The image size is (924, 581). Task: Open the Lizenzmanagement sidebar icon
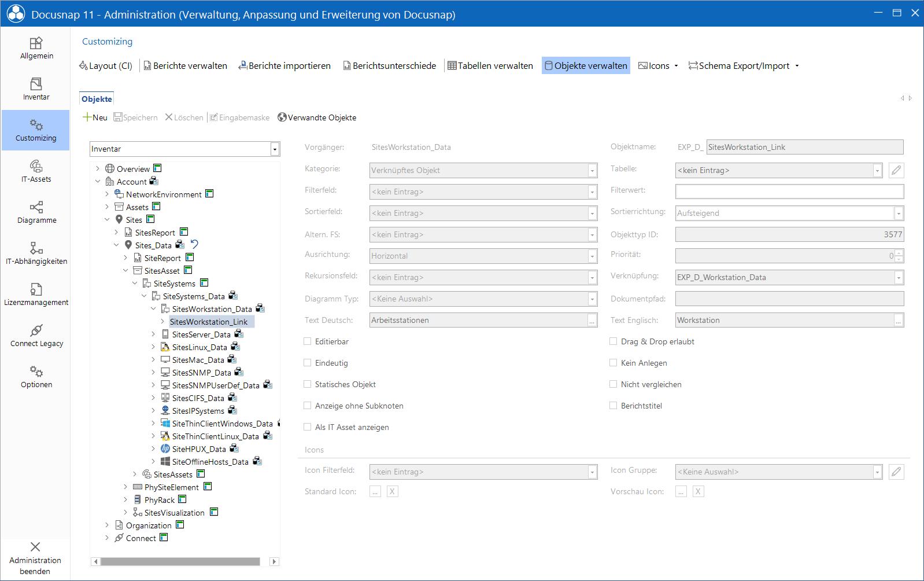(x=36, y=290)
